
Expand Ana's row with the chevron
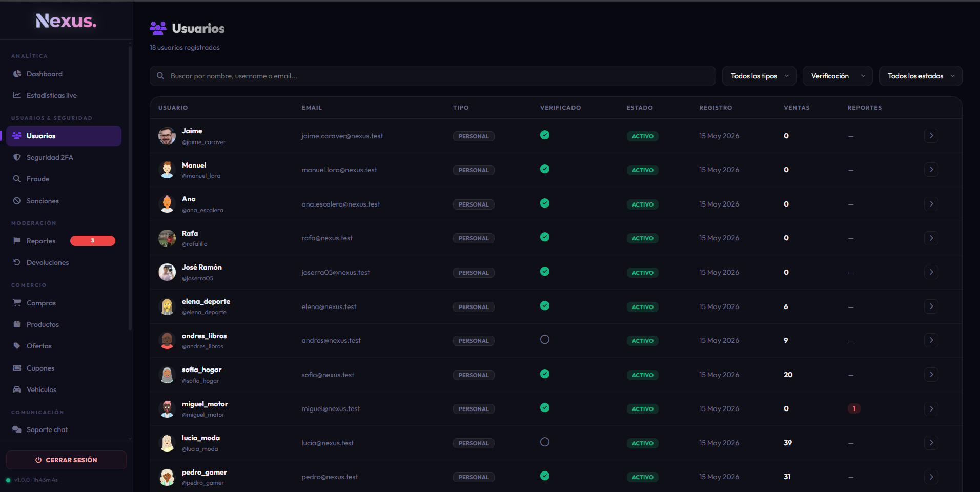coord(931,204)
